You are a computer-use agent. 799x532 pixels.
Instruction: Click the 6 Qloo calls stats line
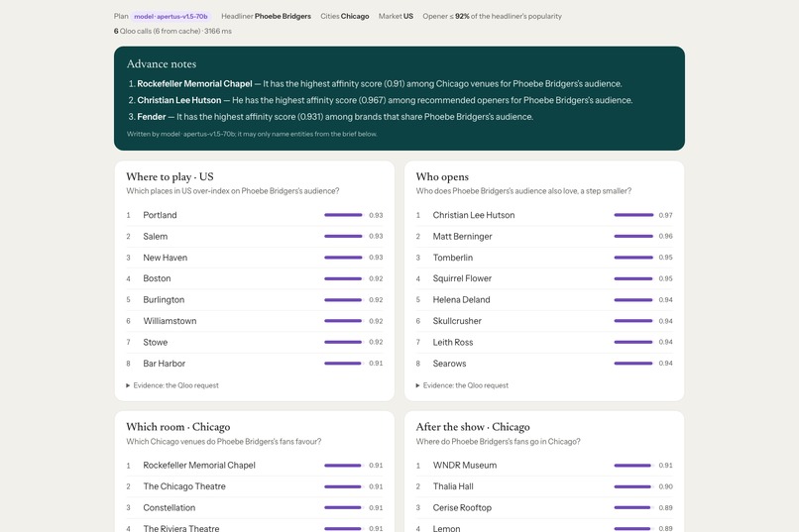click(x=172, y=31)
